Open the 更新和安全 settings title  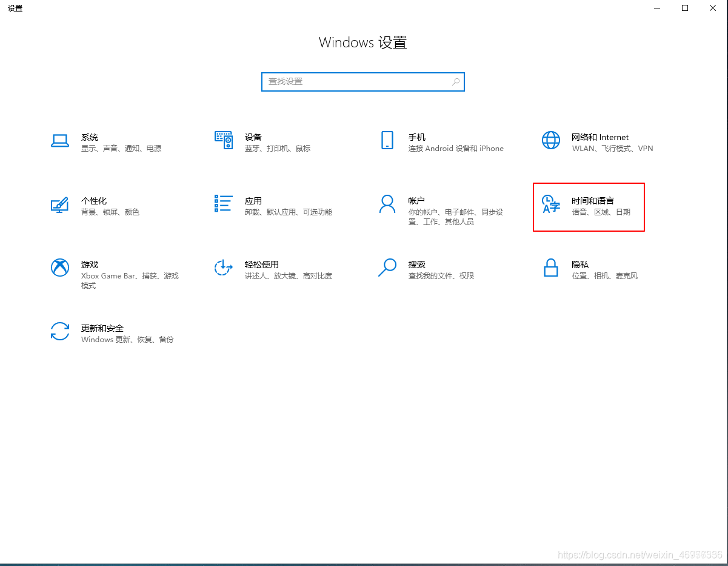[102, 328]
